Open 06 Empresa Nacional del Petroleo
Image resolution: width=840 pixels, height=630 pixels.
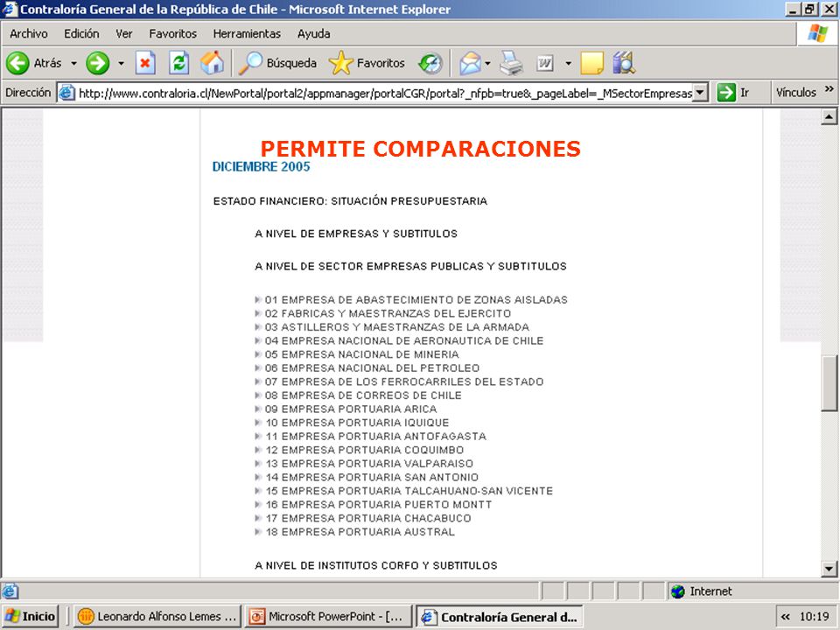click(372, 368)
